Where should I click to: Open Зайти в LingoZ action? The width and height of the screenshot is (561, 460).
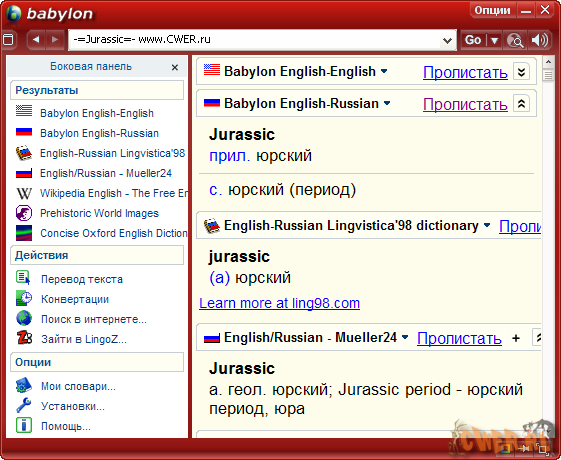84,339
